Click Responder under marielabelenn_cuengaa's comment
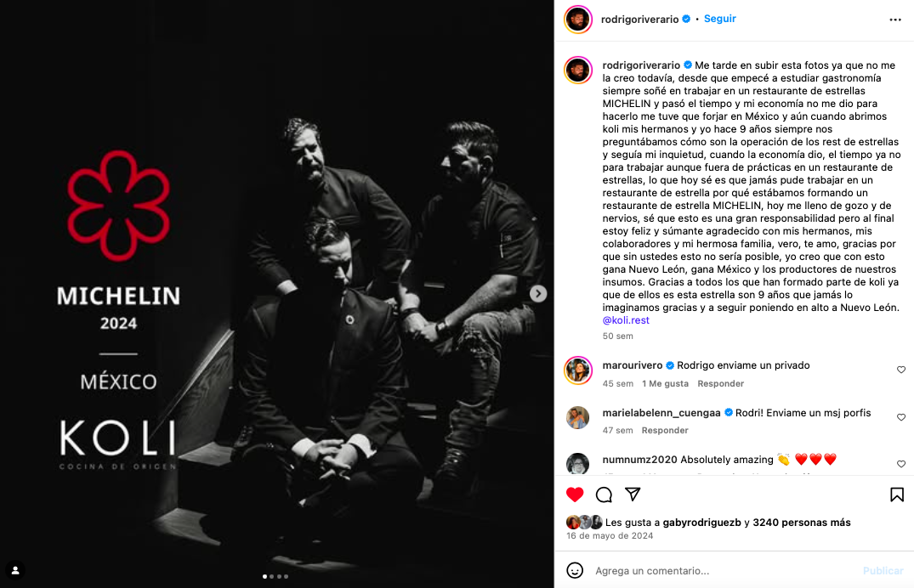The image size is (914, 588). click(x=665, y=430)
